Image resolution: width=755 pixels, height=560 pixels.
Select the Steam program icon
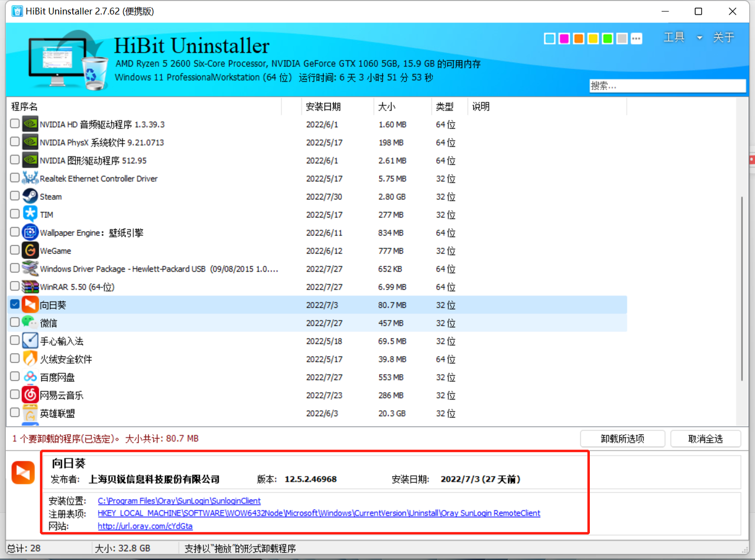click(x=30, y=196)
